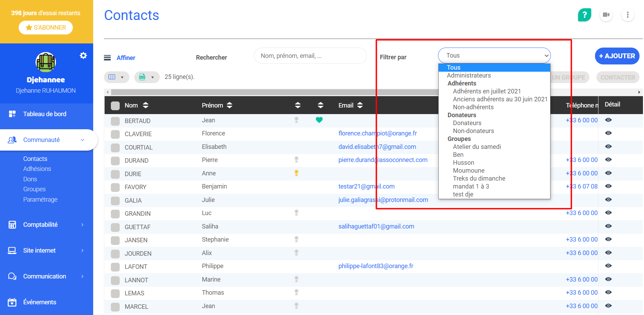
Task: Tick the checkbox for DURAND row
Action: (115, 161)
